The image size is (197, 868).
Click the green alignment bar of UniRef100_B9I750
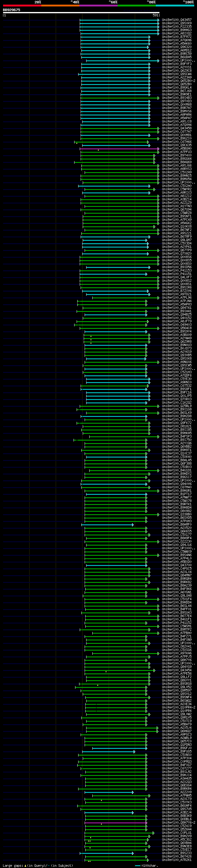111,440
